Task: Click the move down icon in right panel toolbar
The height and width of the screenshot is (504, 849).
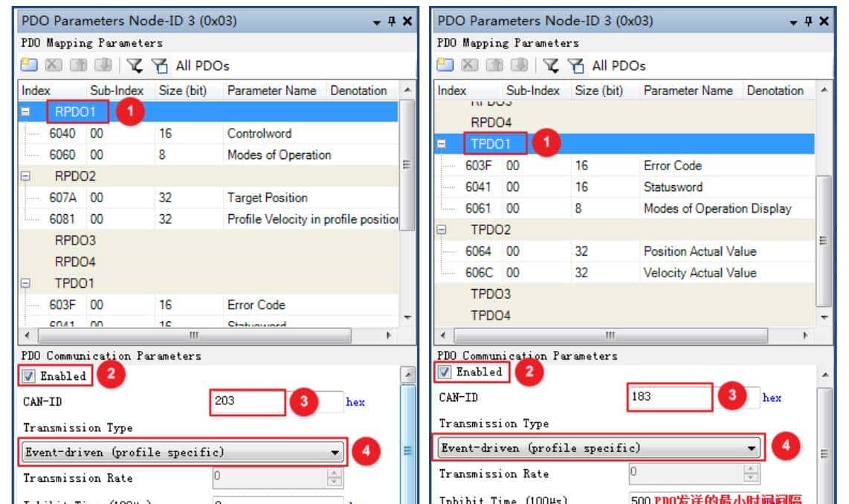Action: [519, 65]
